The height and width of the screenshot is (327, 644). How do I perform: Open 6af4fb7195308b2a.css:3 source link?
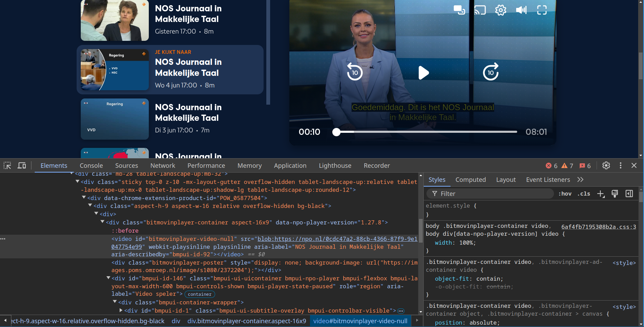pyautogui.click(x=599, y=227)
